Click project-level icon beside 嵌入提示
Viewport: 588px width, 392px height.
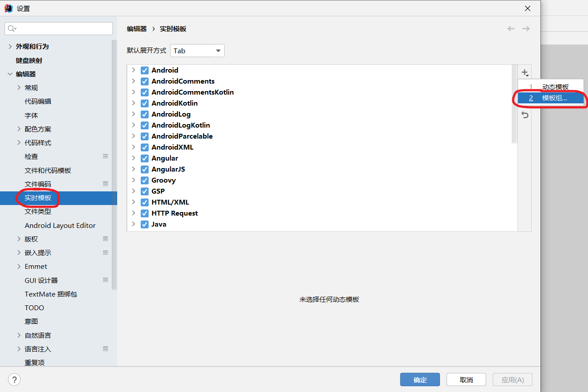click(x=105, y=253)
